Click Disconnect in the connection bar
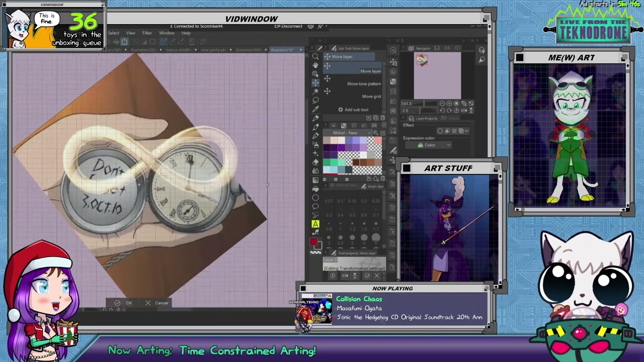The width and height of the screenshot is (644, 362). 288,26
